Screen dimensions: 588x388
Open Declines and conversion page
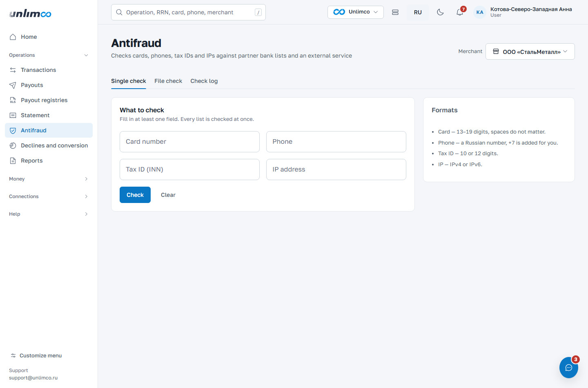click(49, 145)
